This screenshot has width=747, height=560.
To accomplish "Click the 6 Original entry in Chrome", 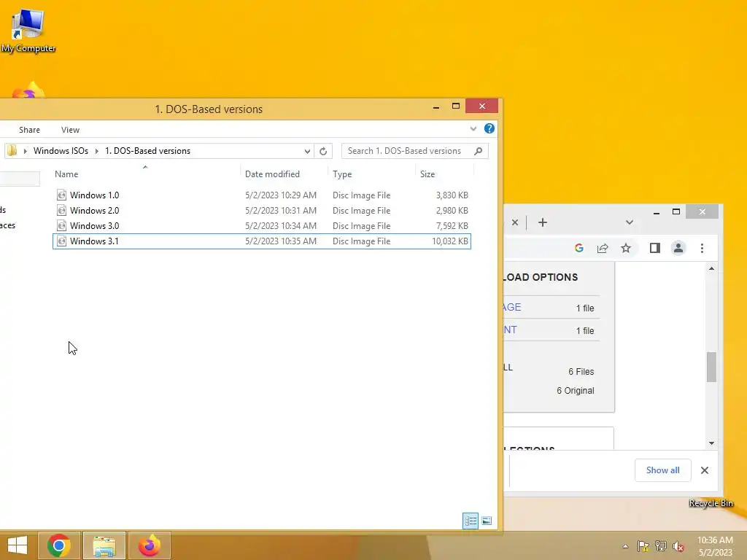I will [x=576, y=391].
